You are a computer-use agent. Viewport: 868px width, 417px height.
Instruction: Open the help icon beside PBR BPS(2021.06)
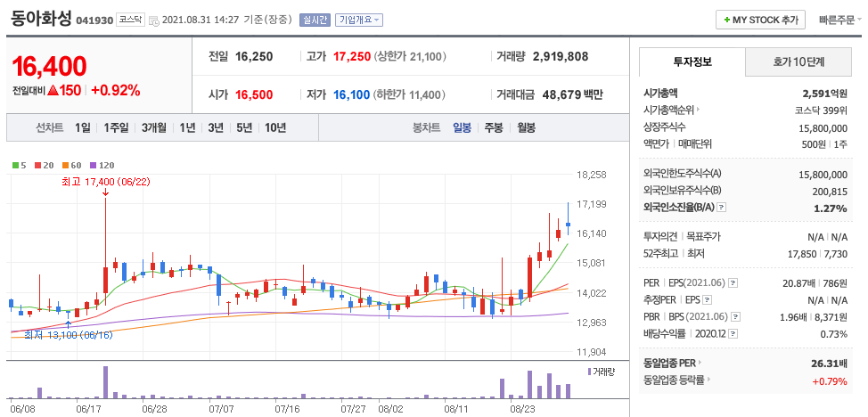(x=736, y=317)
